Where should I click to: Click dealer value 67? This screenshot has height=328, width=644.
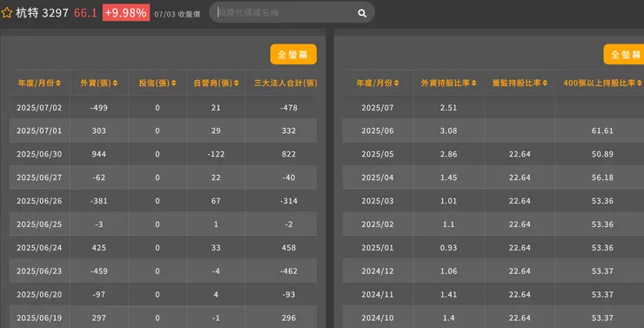pyautogui.click(x=216, y=201)
